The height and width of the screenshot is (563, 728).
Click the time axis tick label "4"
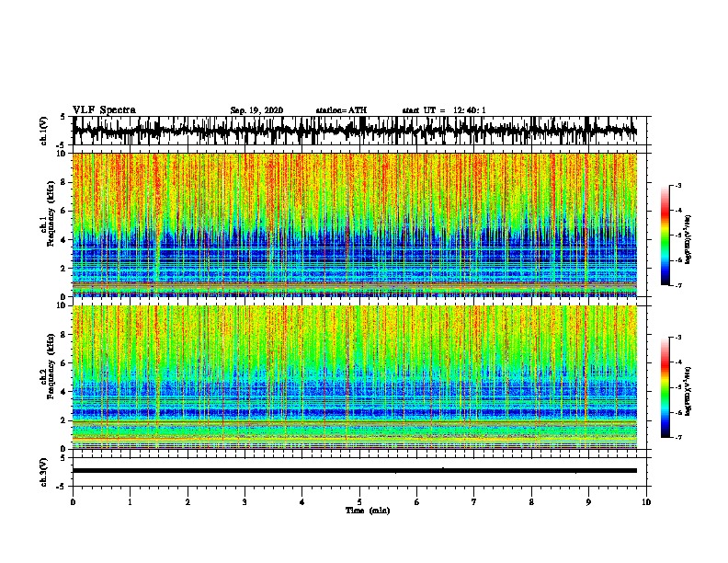pyautogui.click(x=302, y=502)
